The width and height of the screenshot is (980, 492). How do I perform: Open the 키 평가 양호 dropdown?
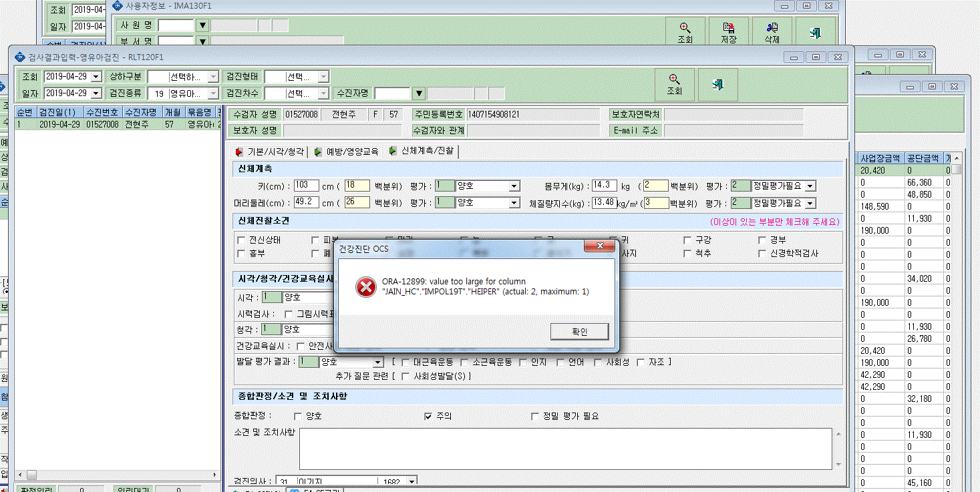coord(514,186)
